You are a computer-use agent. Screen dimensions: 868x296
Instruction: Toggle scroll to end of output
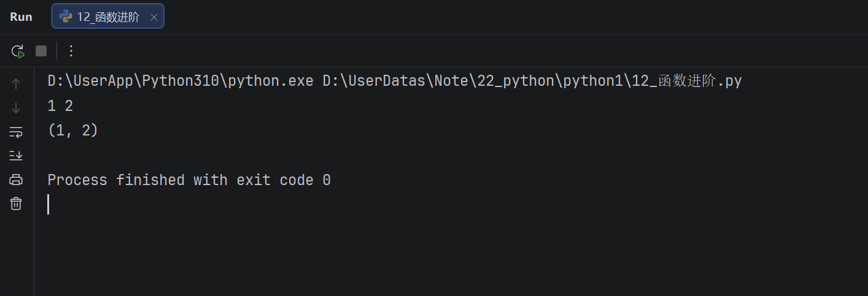coord(16,156)
